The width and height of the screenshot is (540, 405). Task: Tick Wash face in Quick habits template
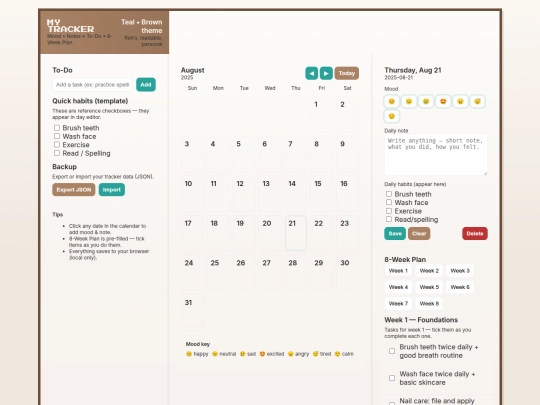tap(57, 136)
